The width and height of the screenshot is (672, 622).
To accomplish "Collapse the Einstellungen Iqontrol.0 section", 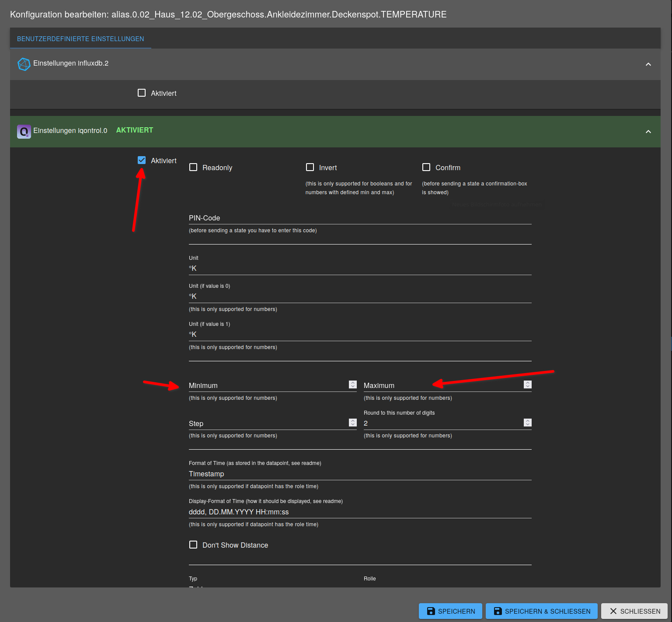I will (x=648, y=132).
